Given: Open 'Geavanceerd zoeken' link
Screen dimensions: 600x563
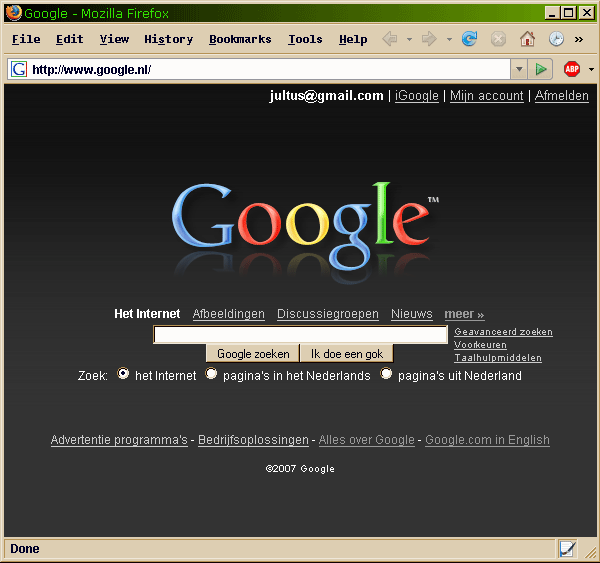Looking at the screenshot, I should pyautogui.click(x=503, y=332).
